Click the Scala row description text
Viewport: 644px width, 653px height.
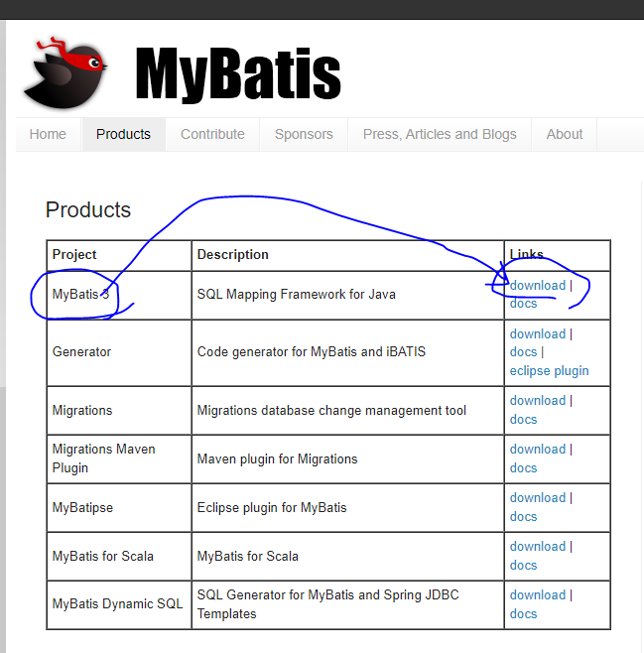248,557
